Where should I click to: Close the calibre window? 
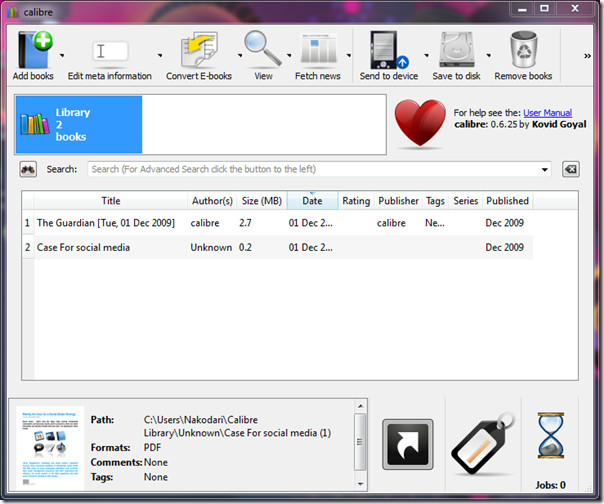pyautogui.click(x=575, y=8)
